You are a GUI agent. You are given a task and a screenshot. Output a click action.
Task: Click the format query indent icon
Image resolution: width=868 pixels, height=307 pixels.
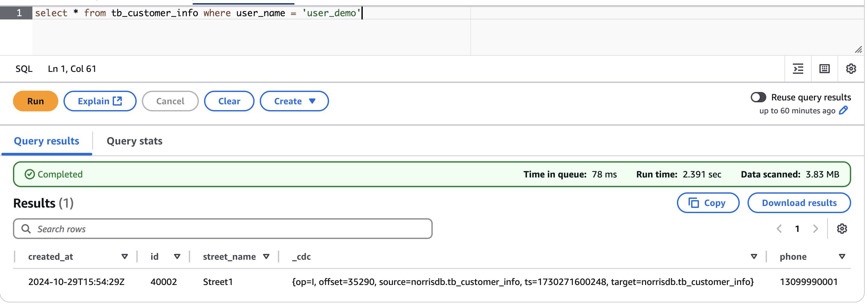(x=798, y=69)
